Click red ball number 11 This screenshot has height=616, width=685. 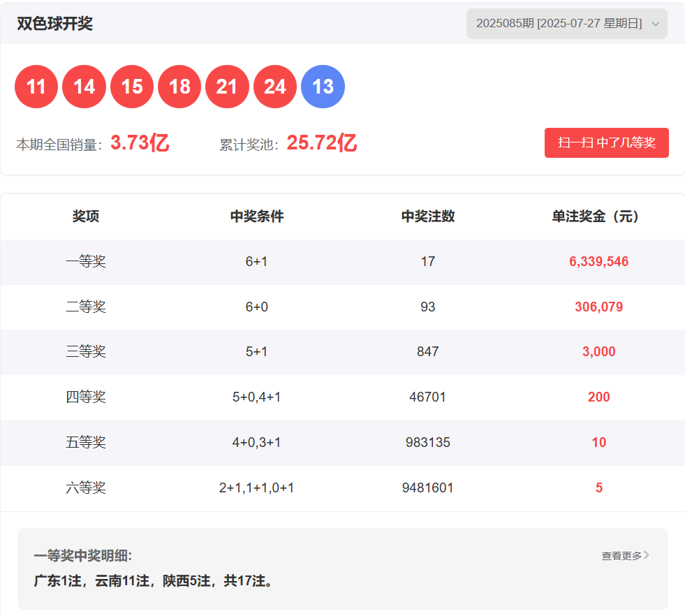pyautogui.click(x=36, y=87)
